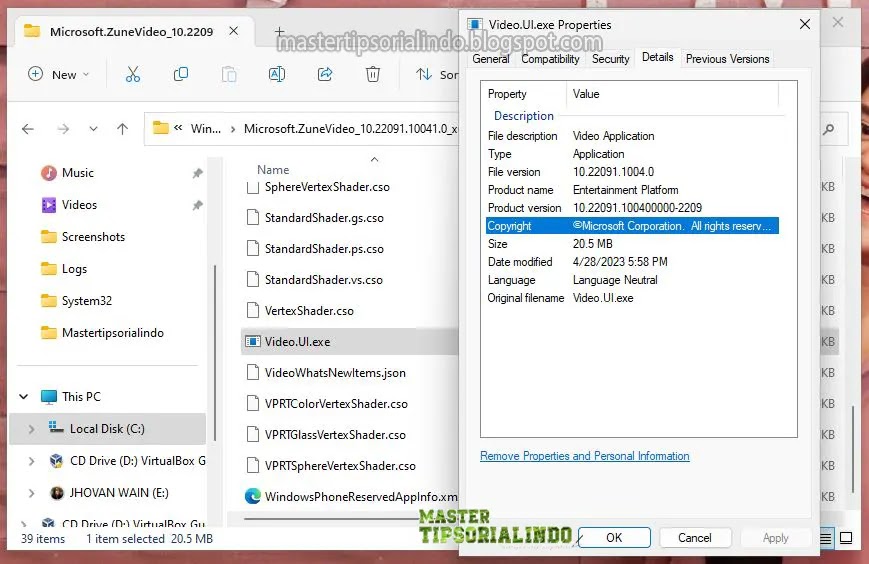Select VPRTColorVertexShader.cso file
This screenshot has height=564, width=869.
tap(336, 404)
